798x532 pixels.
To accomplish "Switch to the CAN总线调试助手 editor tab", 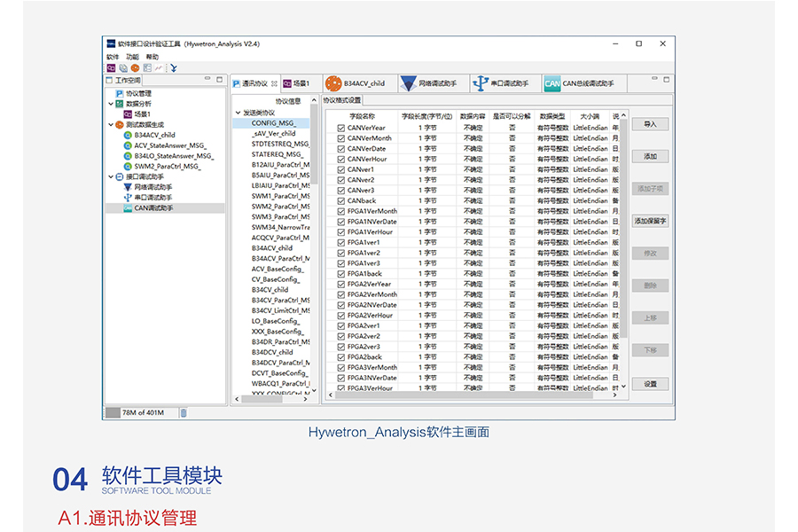I will tap(584, 83).
